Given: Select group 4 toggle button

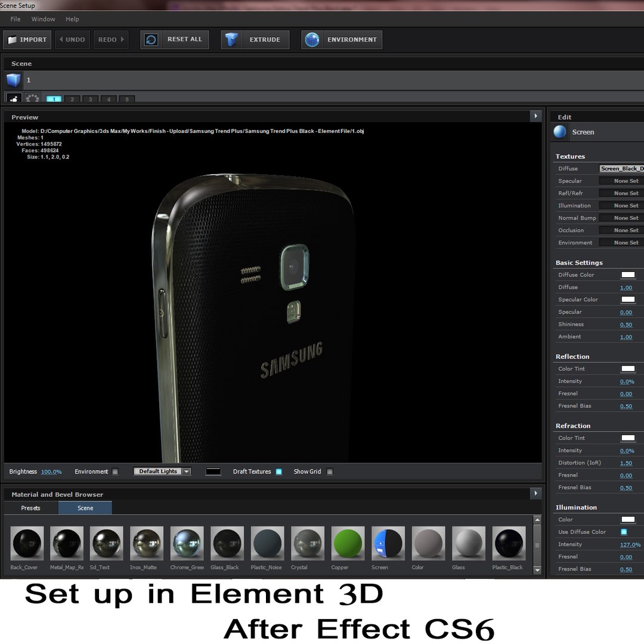Looking at the screenshot, I should pyautogui.click(x=109, y=99).
